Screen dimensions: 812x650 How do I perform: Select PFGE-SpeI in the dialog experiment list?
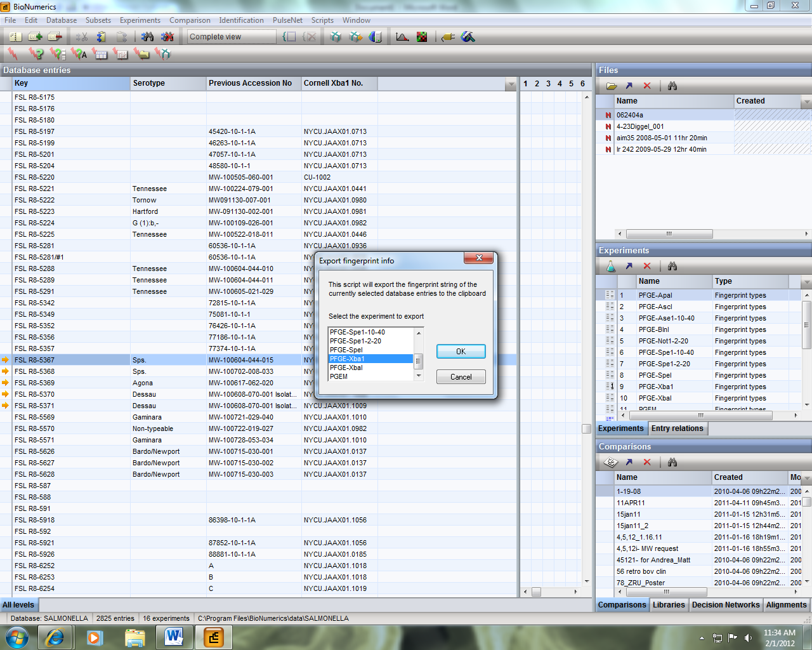click(x=370, y=350)
